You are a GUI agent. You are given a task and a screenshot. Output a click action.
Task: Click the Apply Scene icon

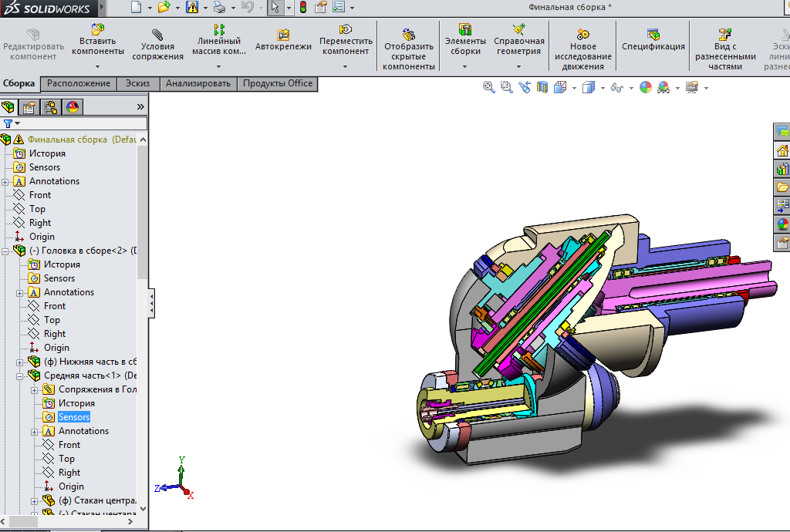point(663,87)
